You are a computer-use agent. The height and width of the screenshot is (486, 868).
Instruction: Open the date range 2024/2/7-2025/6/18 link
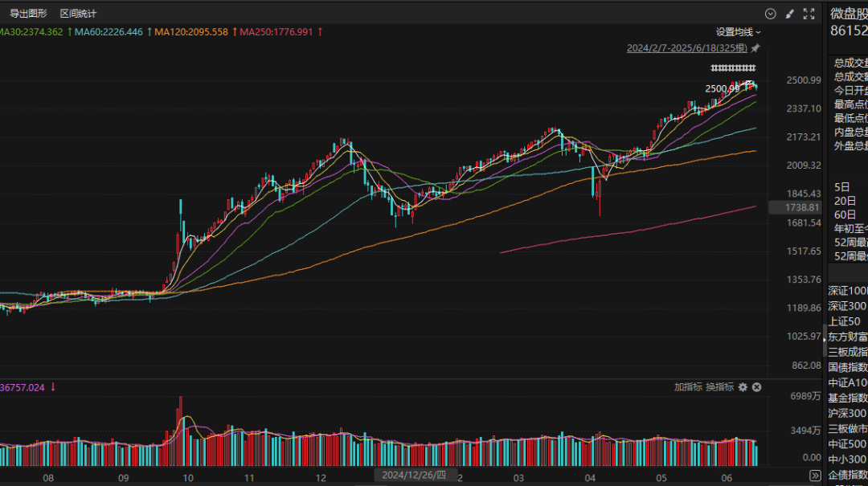point(687,48)
